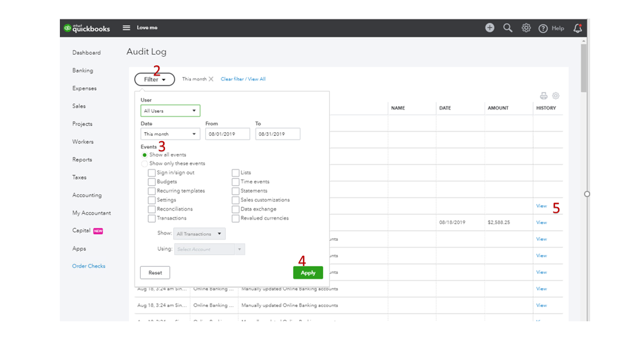
Task: Open the table gear settings icon
Action: pos(555,96)
